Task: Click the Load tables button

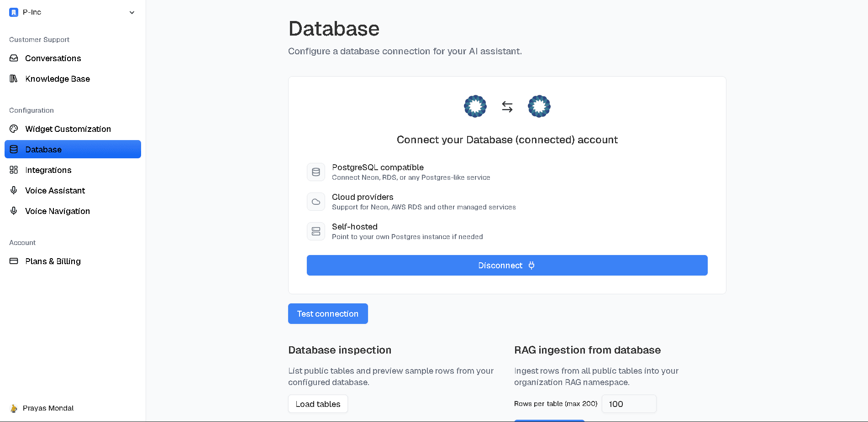Action: pyautogui.click(x=318, y=404)
